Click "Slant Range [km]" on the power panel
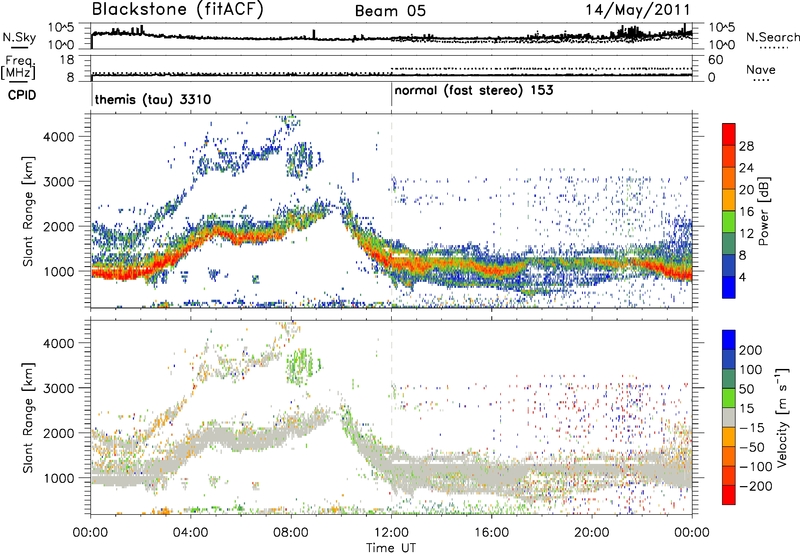800x554 pixels. [28, 211]
